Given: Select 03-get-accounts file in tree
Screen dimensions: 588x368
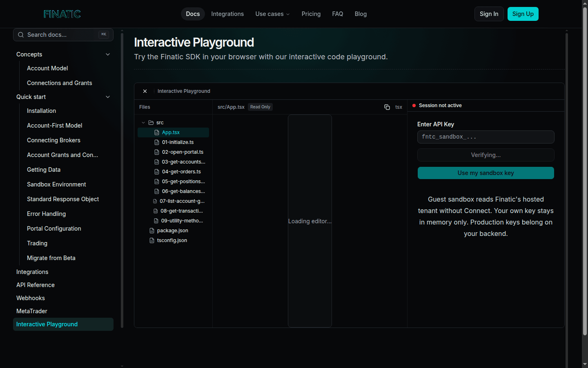Looking at the screenshot, I should pyautogui.click(x=173, y=162).
